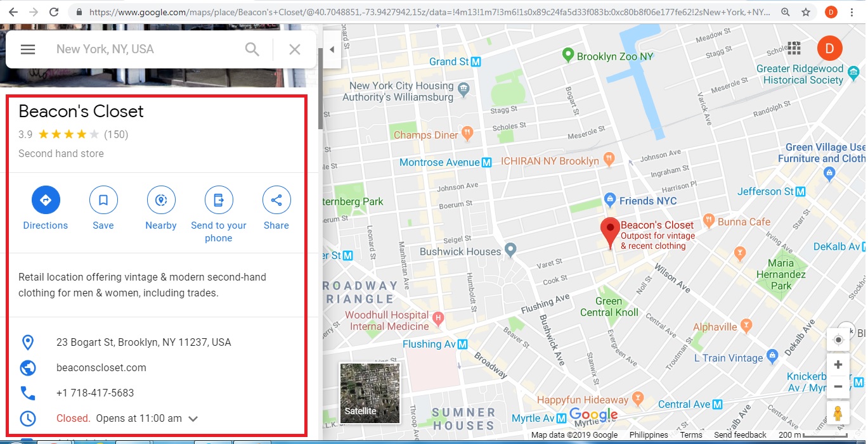
Task: Click Happyfun Hideaway marker
Action: pyautogui.click(x=638, y=399)
